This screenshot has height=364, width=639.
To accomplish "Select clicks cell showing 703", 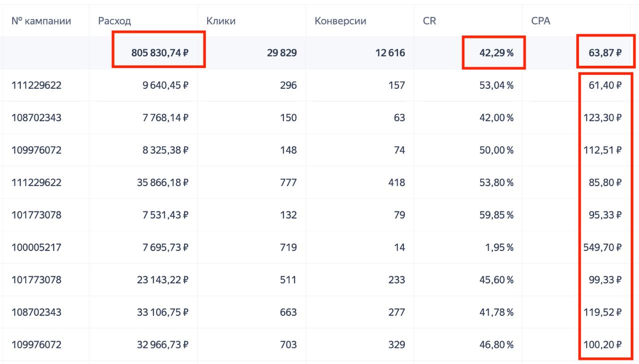I will [x=288, y=345].
